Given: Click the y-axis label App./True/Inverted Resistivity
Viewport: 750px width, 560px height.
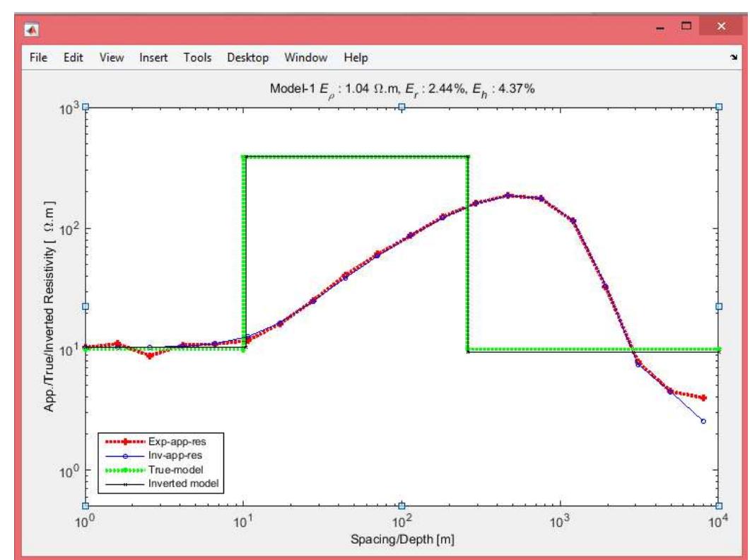Looking at the screenshot, I should click(x=49, y=306).
